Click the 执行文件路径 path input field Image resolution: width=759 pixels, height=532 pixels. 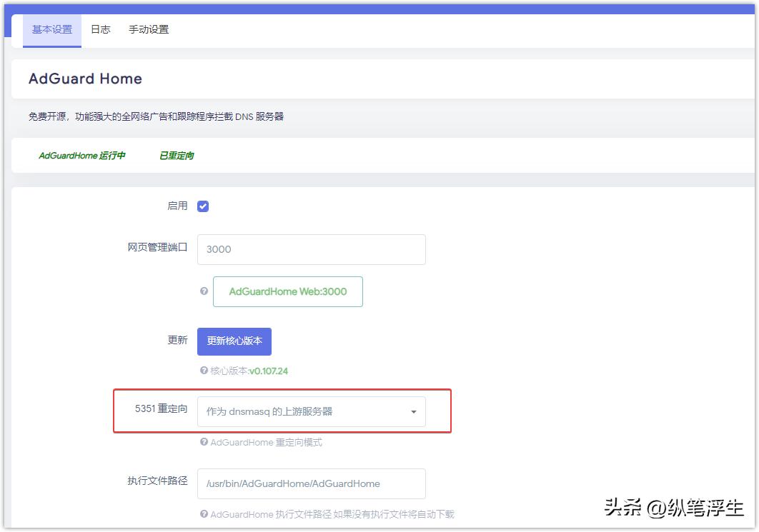[x=311, y=483]
